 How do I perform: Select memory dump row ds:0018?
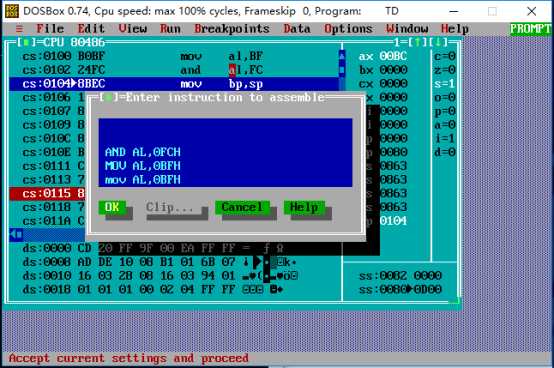point(153,290)
